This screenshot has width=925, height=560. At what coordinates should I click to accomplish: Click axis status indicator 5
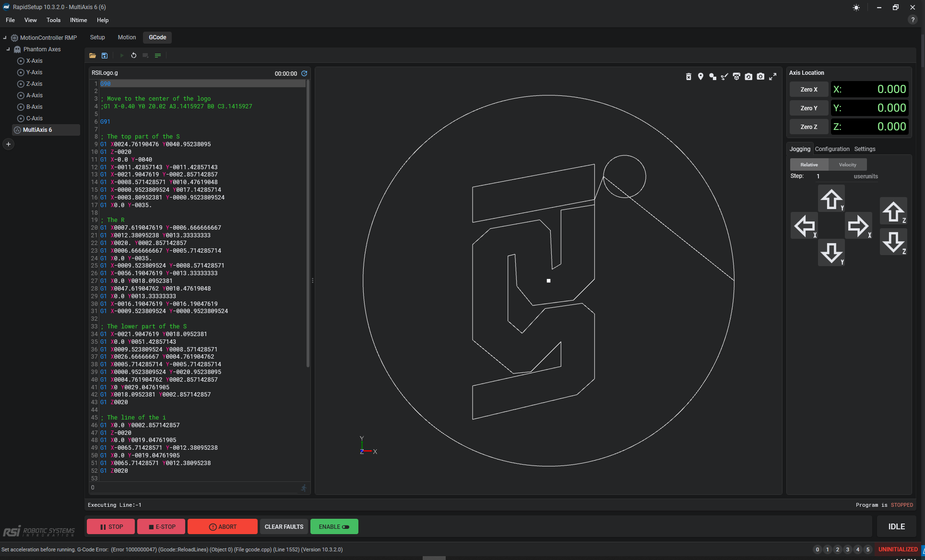click(x=867, y=549)
